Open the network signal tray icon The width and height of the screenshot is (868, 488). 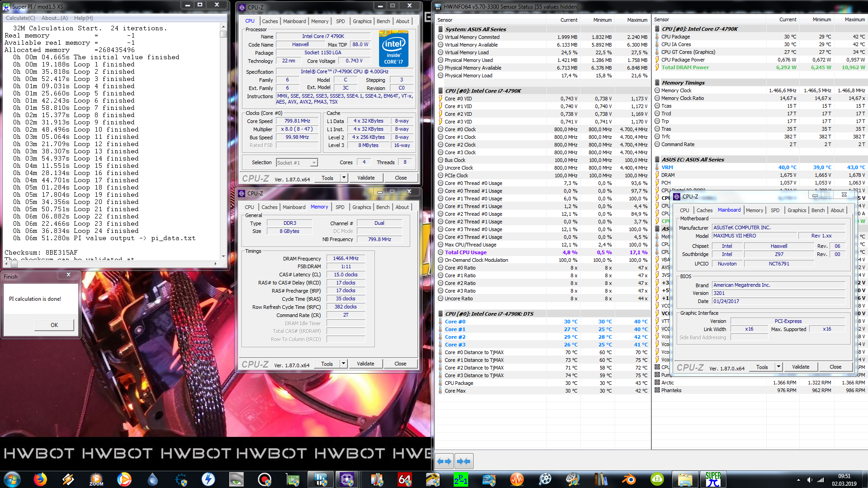click(821, 480)
